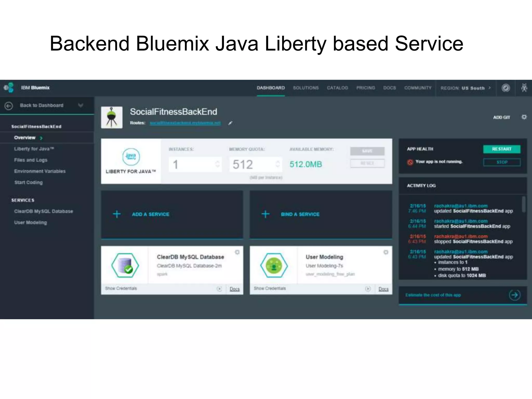Click the 512.0MB available memory value

pos(306,164)
